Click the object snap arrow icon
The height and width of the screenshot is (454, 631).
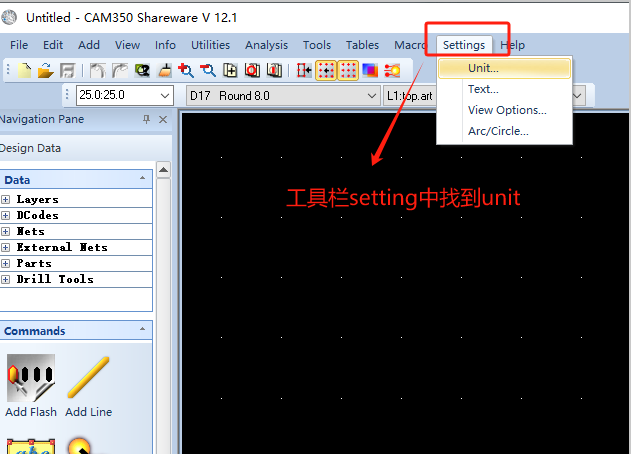click(304, 70)
